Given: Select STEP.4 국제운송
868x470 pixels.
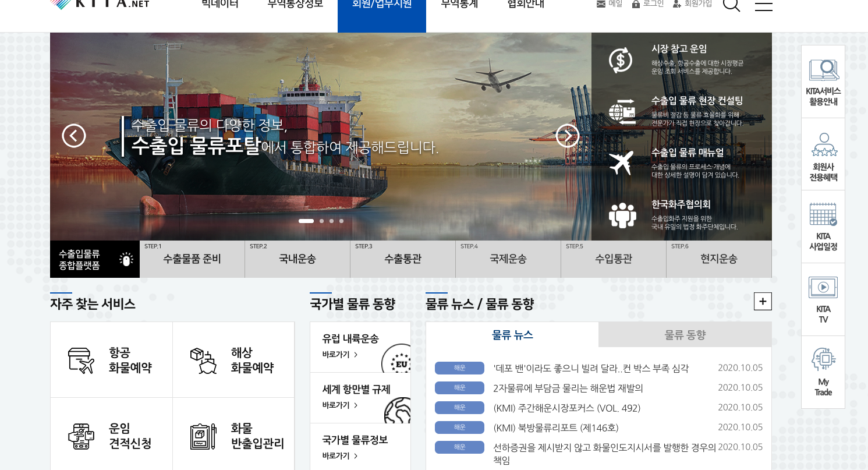Looking at the screenshot, I should pos(508,259).
